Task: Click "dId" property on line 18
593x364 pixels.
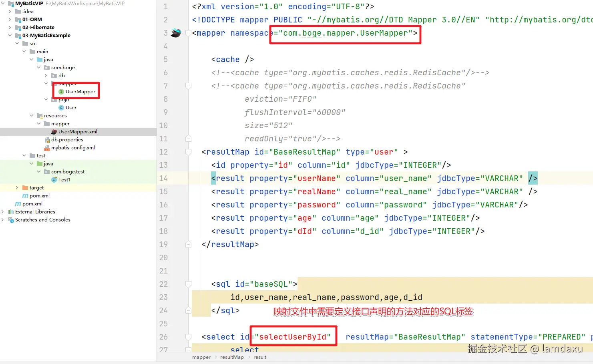Action: tap(305, 231)
